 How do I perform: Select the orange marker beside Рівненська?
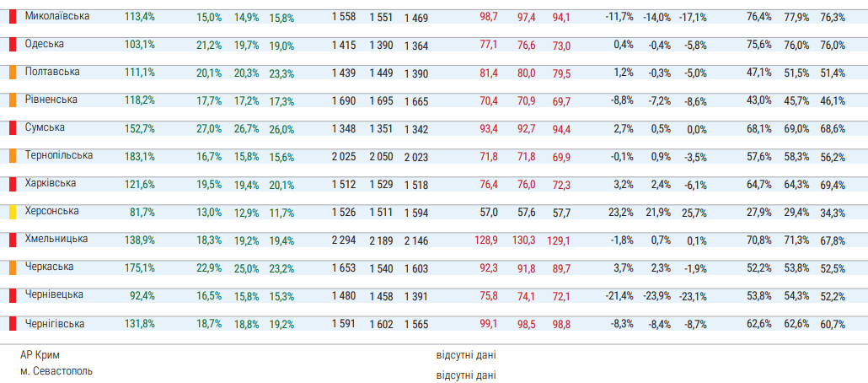[x=13, y=100]
